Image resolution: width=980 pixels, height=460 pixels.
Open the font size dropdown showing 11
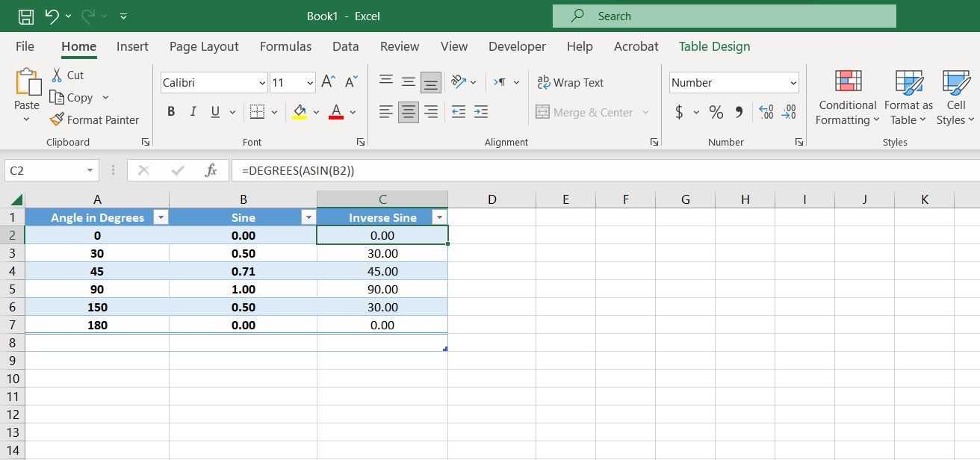310,83
